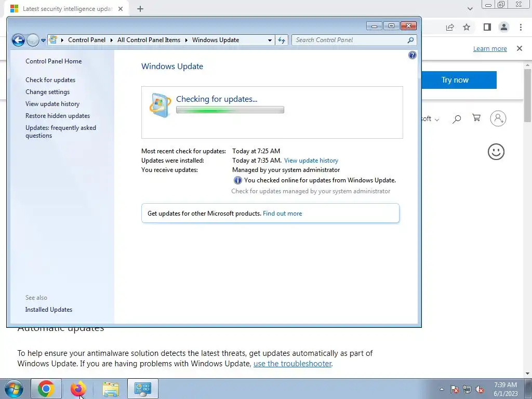Switch to Control Panel taskbar button
The height and width of the screenshot is (399, 532).
tap(142, 389)
